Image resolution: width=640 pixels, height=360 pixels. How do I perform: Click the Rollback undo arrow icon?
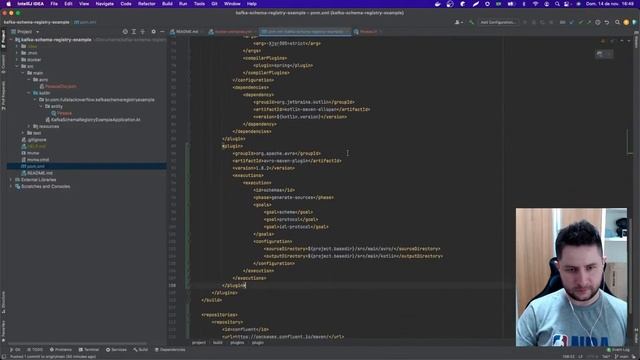(607, 22)
